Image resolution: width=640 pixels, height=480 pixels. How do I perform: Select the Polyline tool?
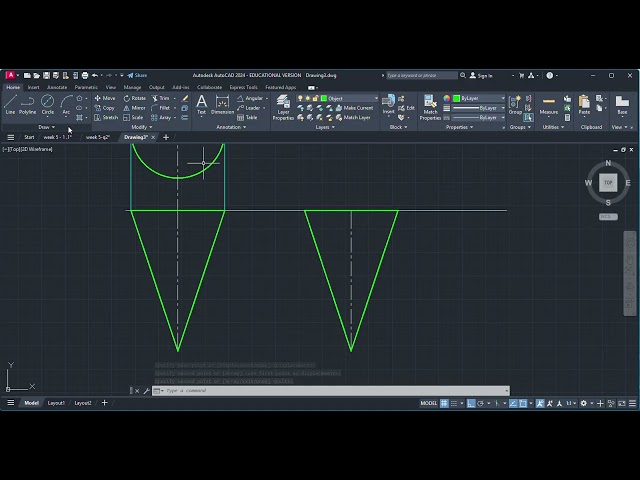[27, 104]
